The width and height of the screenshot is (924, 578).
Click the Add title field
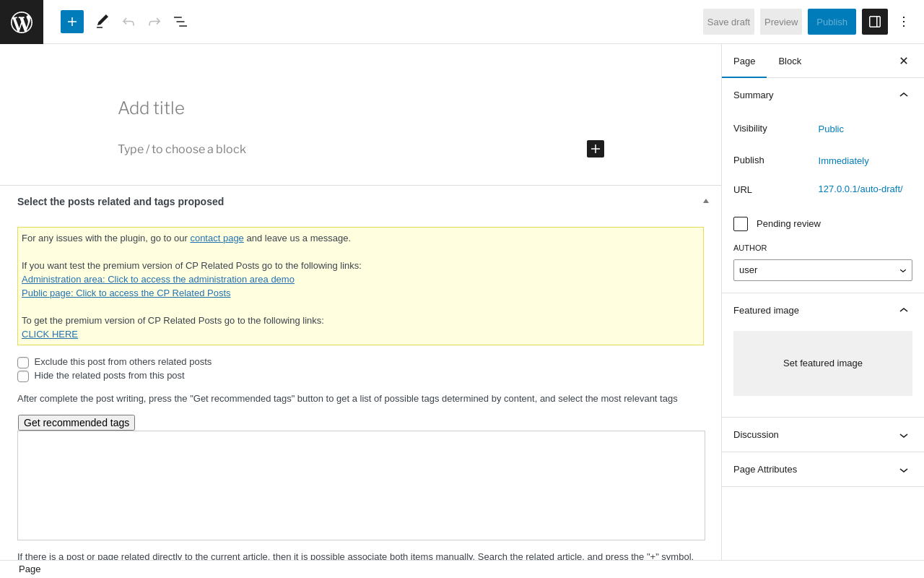click(x=361, y=108)
